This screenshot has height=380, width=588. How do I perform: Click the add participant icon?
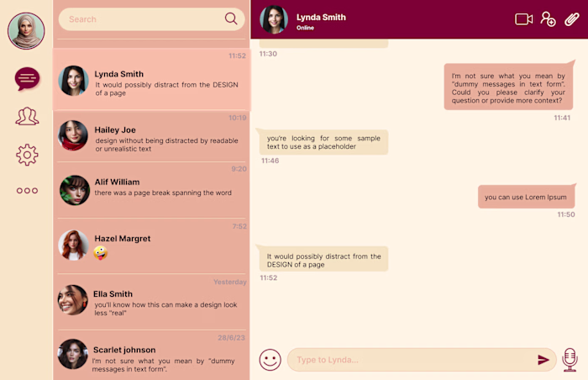[x=548, y=18]
